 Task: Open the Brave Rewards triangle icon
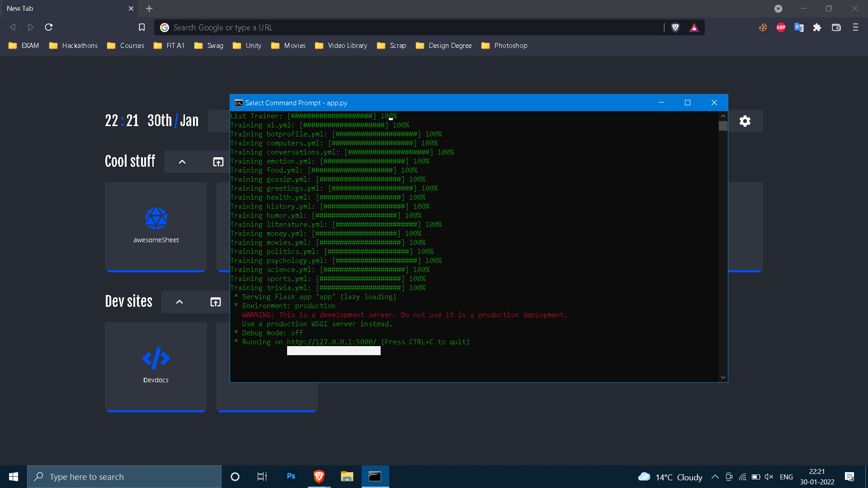point(694,28)
